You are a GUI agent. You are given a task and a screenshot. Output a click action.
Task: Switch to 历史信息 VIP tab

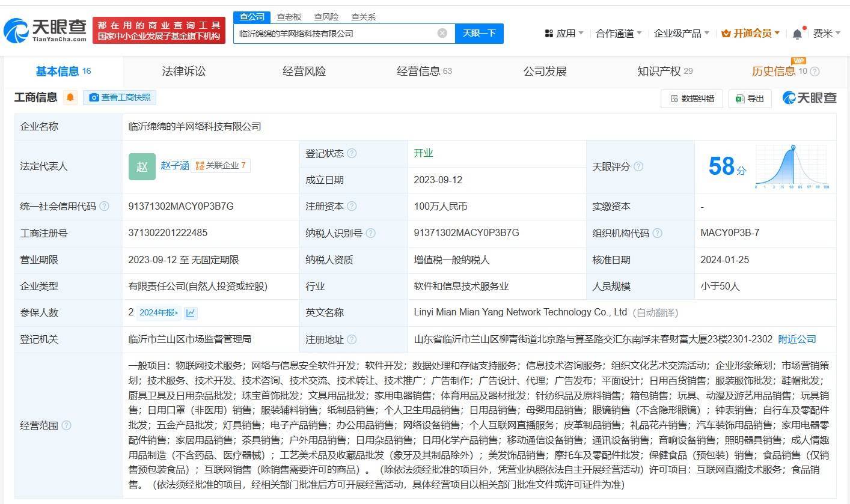pos(779,71)
